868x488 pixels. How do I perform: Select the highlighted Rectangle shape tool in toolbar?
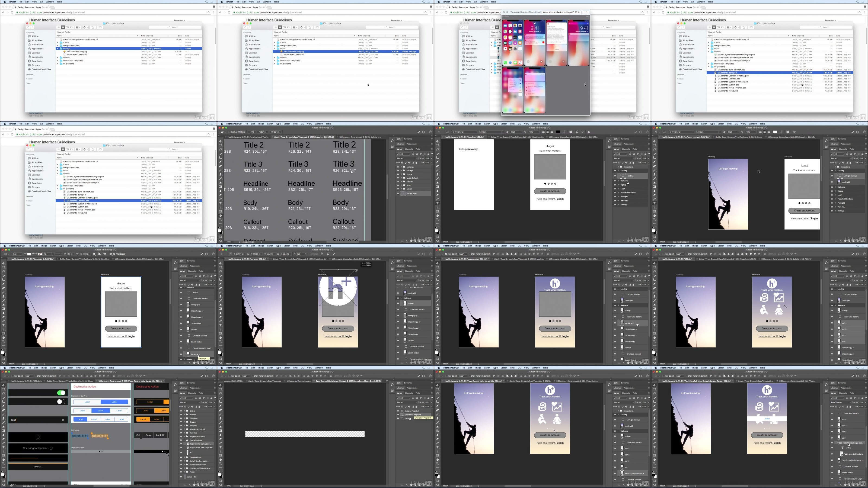(3, 333)
